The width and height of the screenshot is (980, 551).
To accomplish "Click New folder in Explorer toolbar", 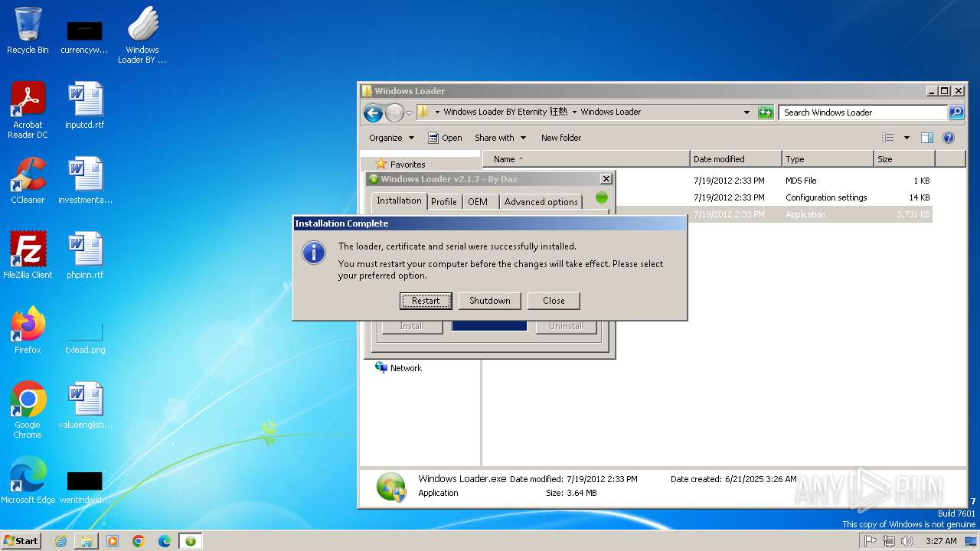I will (x=561, y=138).
